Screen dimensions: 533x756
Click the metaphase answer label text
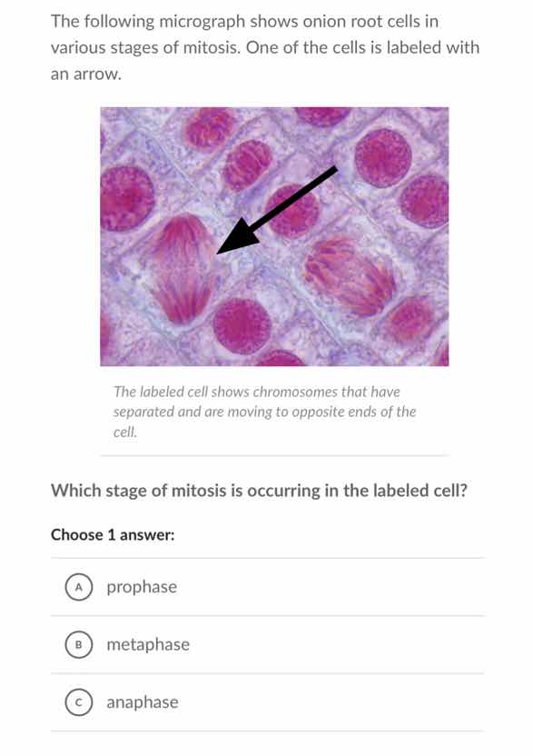tap(147, 644)
